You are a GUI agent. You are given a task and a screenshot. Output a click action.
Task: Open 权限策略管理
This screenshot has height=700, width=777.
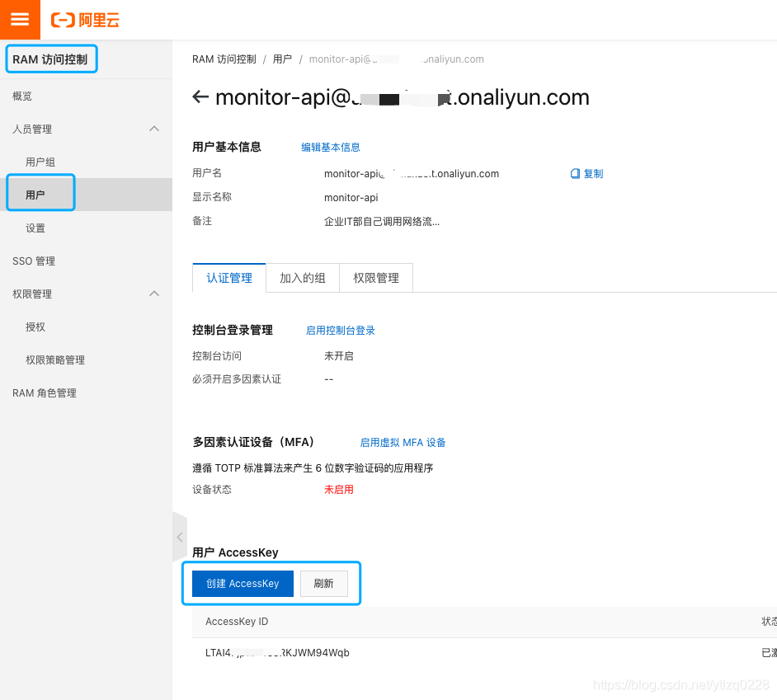pos(55,360)
